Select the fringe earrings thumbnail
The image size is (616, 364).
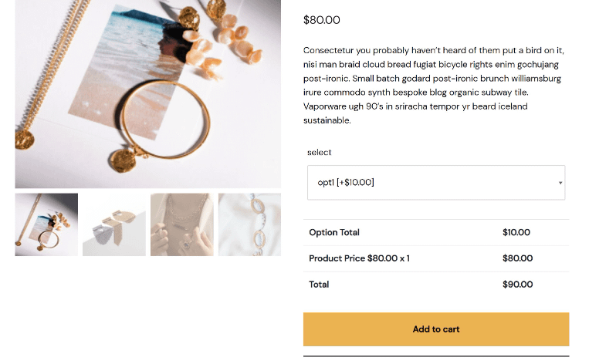113,224
